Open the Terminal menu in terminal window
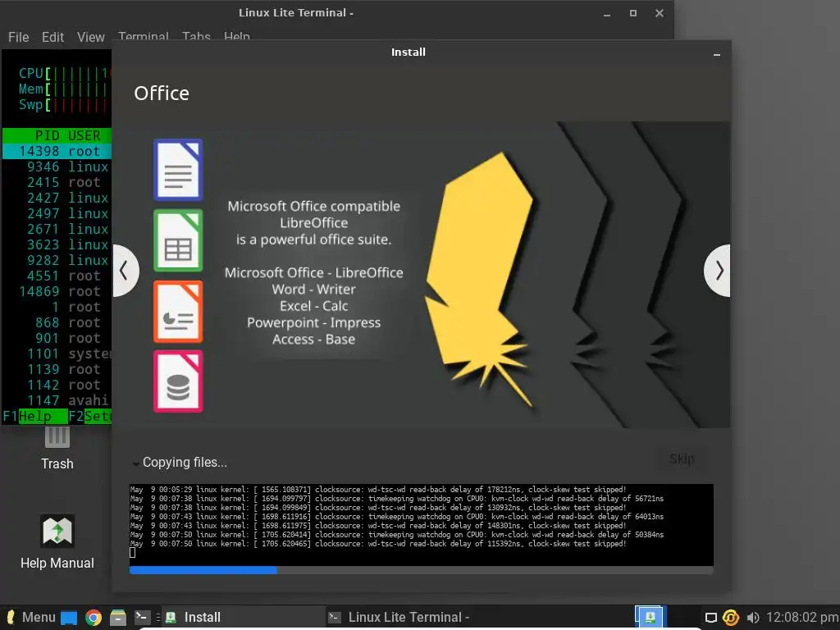Image resolution: width=840 pixels, height=630 pixels. click(x=143, y=35)
